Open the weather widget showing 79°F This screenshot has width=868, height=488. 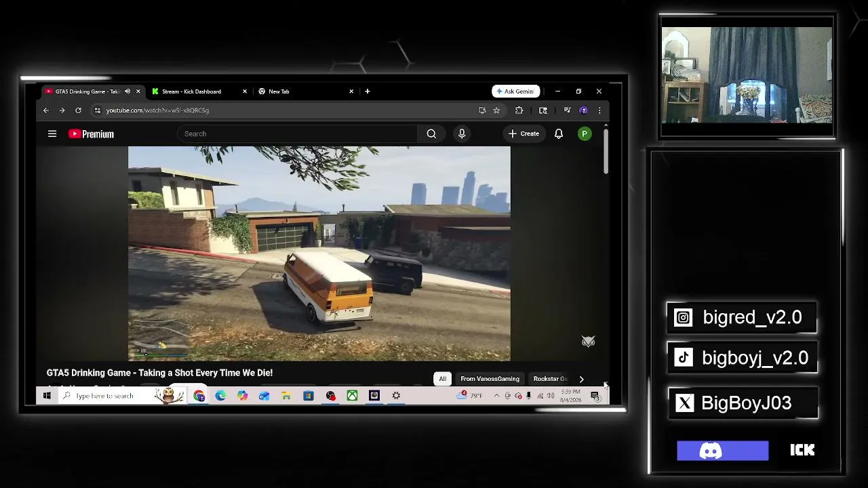[x=471, y=396]
